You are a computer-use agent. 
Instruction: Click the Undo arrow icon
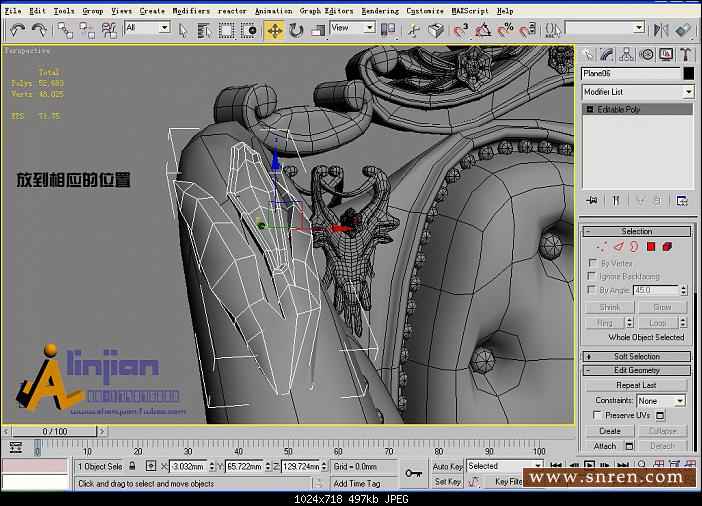[17, 31]
